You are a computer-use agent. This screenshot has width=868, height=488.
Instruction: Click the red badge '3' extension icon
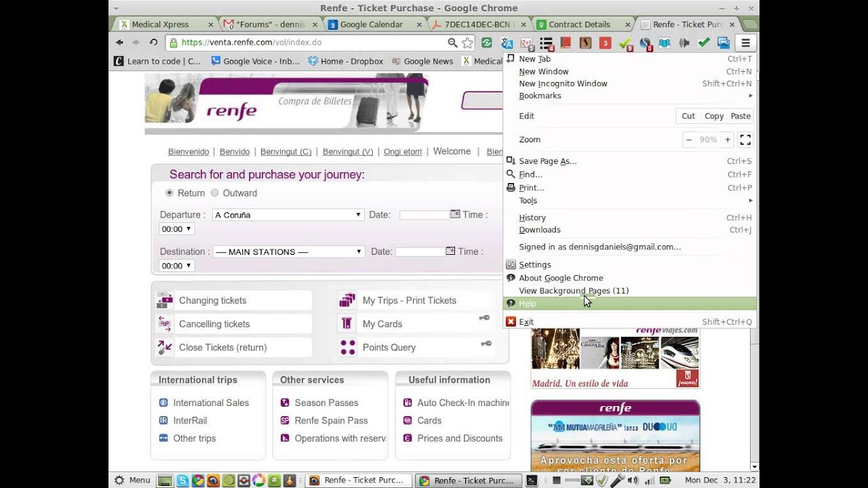pyautogui.click(x=605, y=43)
